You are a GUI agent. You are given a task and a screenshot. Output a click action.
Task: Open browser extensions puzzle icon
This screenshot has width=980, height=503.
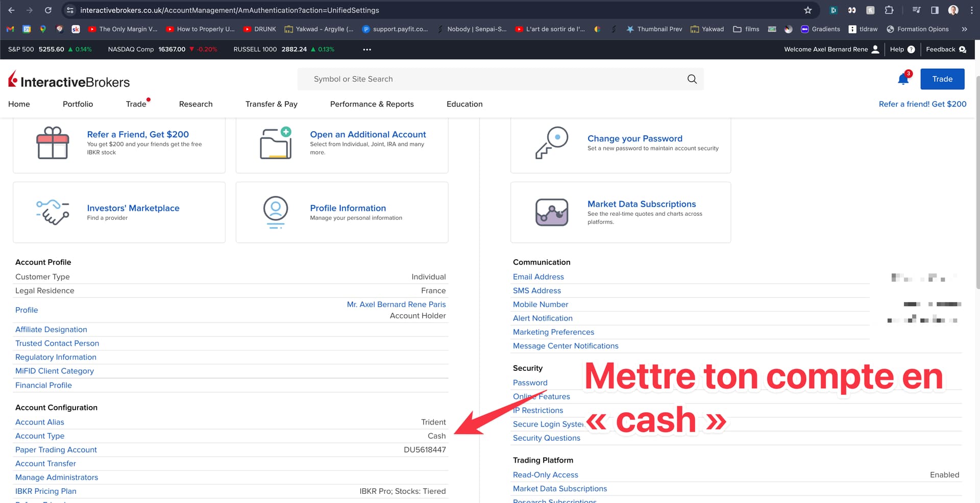(x=889, y=10)
